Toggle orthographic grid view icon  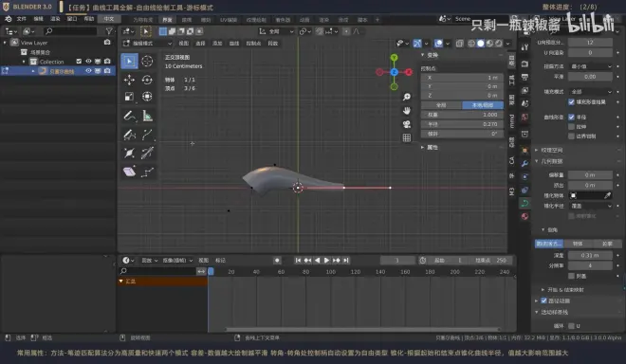(406, 137)
